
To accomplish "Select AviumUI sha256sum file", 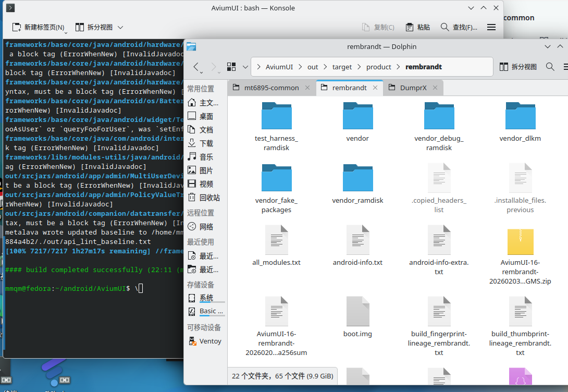I will coord(276,326).
